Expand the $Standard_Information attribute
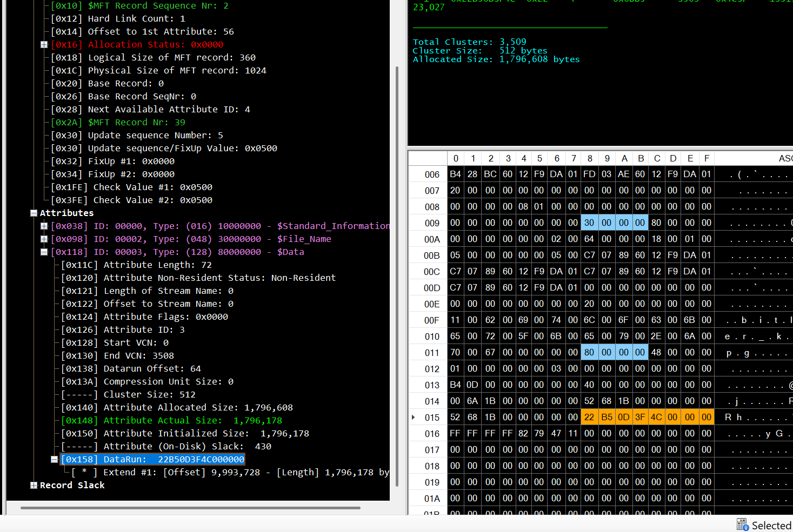The image size is (793, 532). (x=44, y=226)
